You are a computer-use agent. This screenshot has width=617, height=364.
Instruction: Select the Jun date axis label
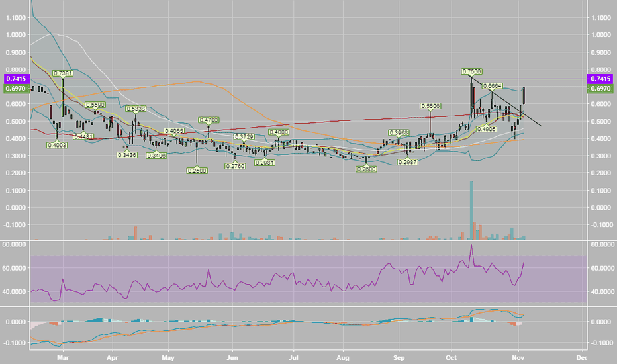tap(232, 357)
